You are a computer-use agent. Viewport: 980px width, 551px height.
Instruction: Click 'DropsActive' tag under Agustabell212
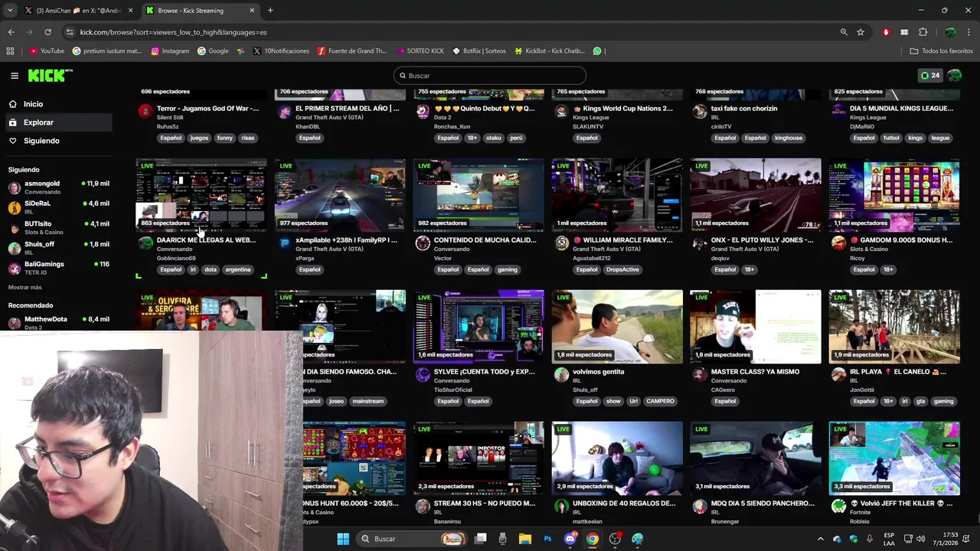coord(622,269)
